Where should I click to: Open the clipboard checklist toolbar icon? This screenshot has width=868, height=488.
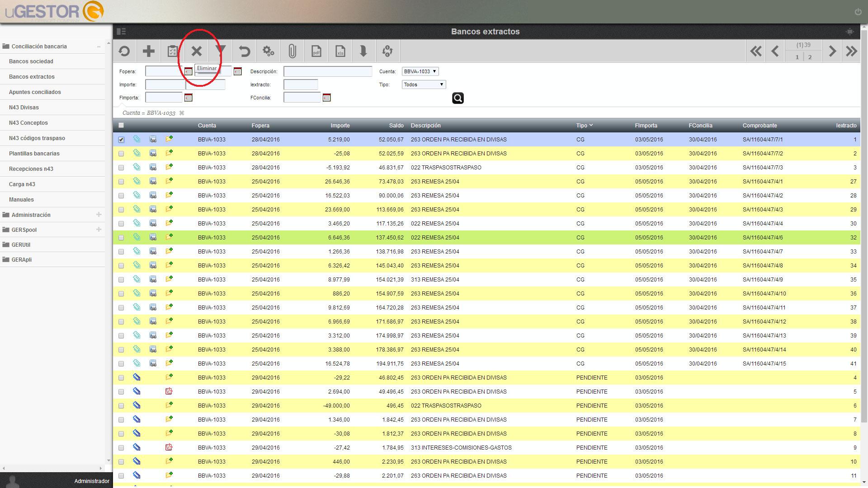point(172,51)
